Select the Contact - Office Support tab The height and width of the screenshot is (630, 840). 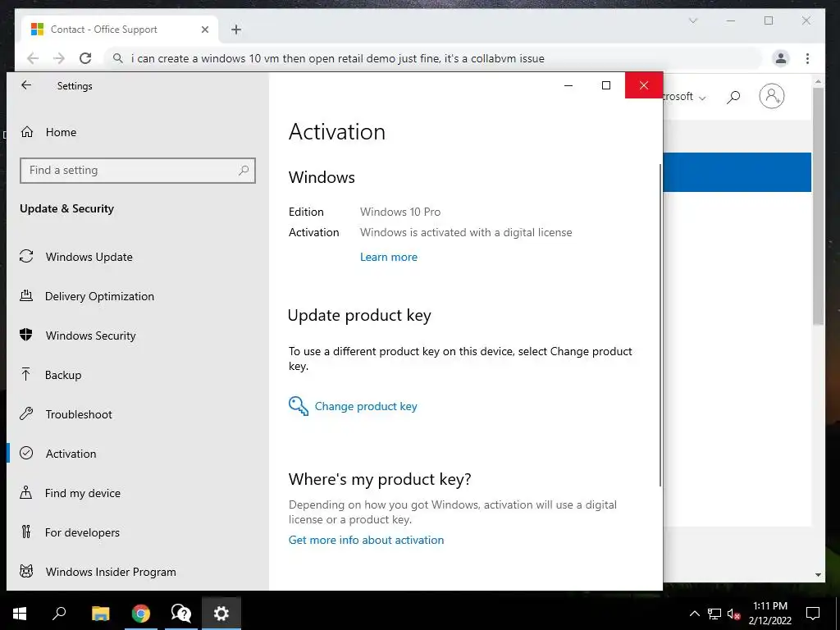tap(120, 30)
